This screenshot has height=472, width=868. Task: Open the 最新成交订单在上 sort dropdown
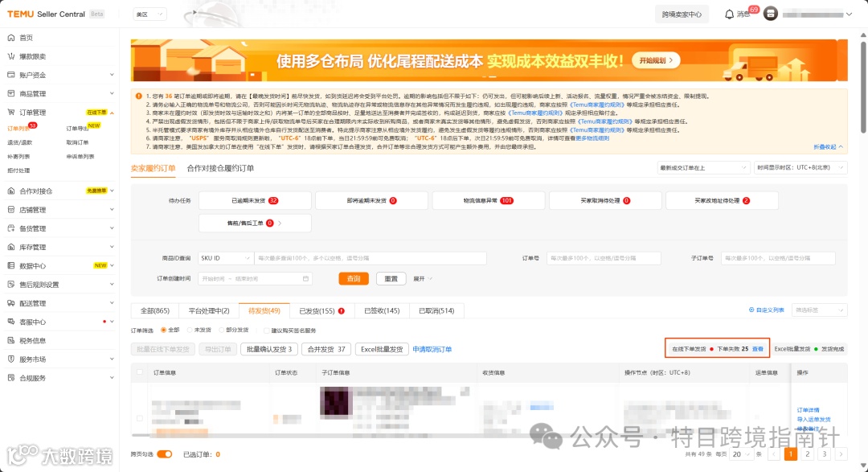point(703,168)
